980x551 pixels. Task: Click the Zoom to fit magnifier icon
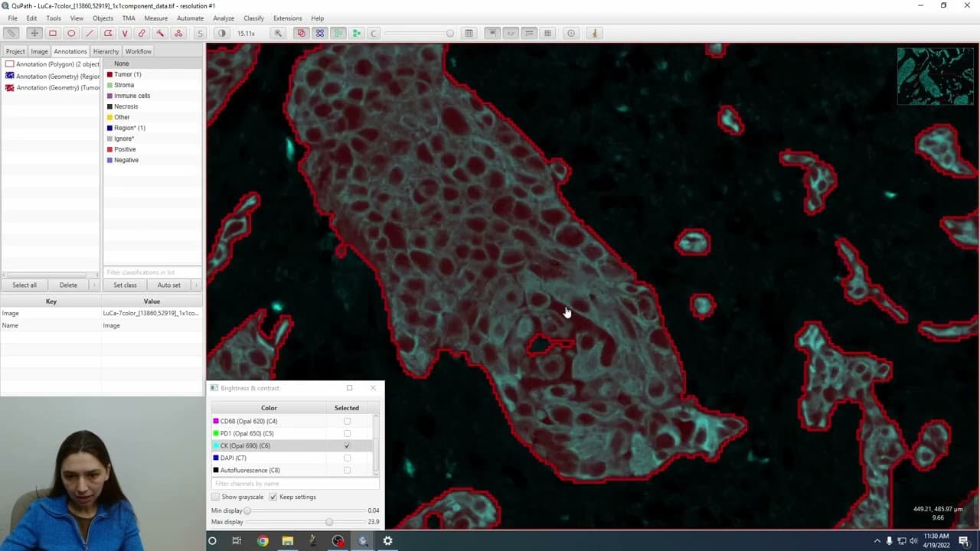278,33
